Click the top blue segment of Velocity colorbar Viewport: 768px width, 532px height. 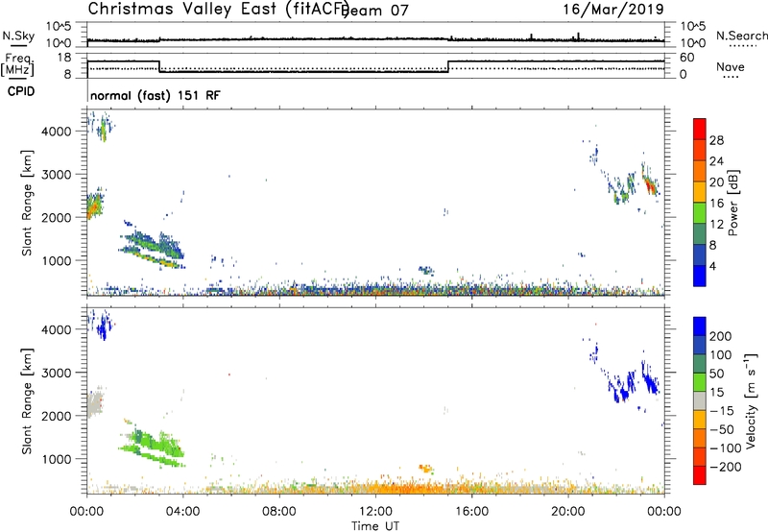700,326
